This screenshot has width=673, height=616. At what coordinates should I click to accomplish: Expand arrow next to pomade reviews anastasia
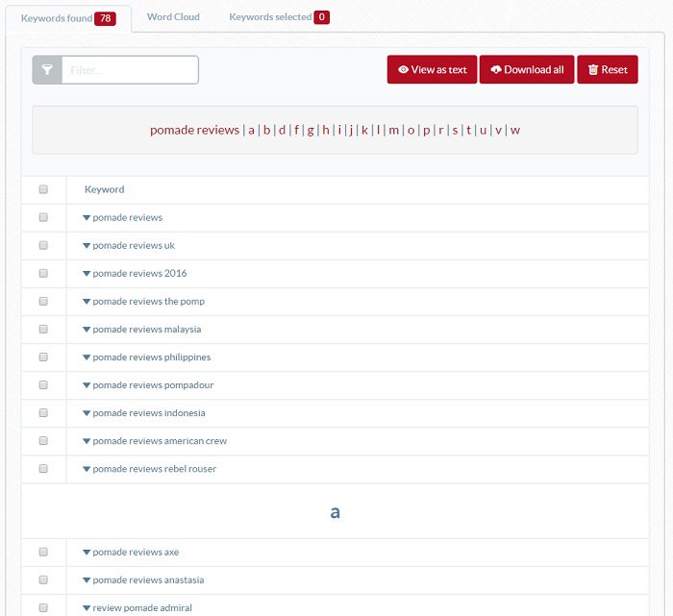(x=87, y=580)
